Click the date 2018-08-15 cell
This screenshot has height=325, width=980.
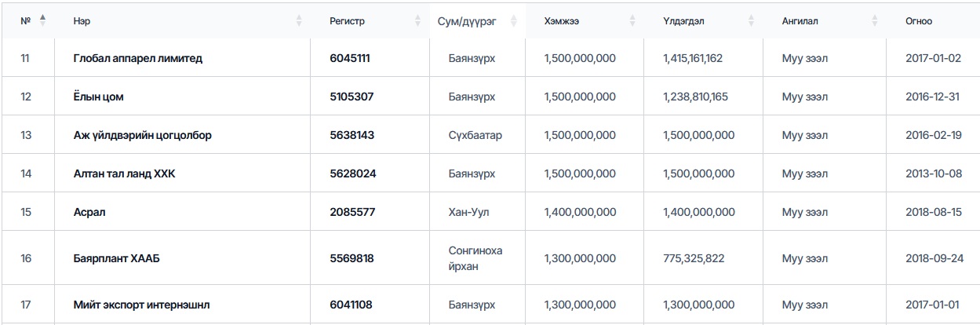934,212
